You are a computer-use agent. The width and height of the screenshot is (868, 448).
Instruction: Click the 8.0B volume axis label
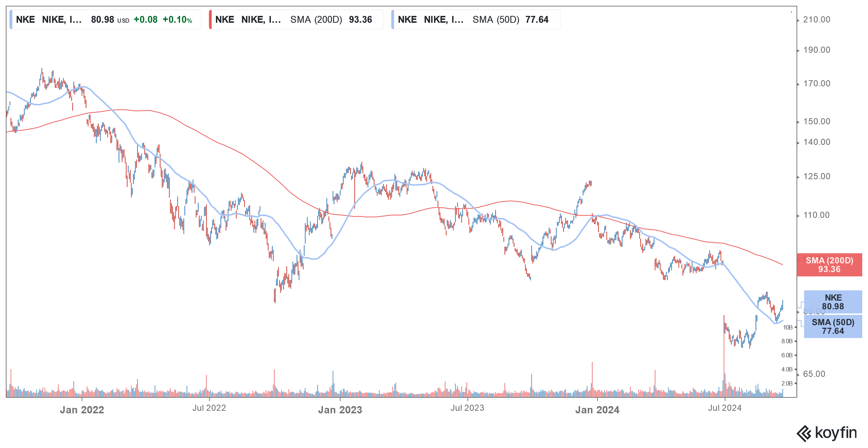click(x=787, y=341)
